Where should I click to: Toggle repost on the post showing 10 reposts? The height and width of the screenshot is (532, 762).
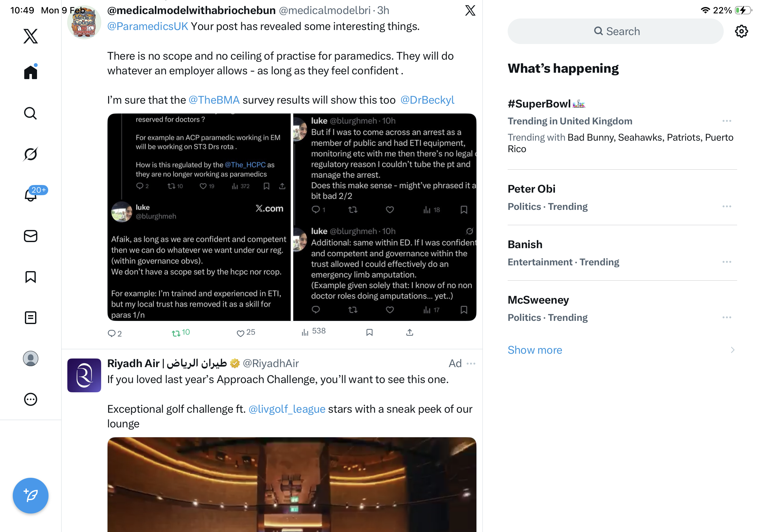click(x=181, y=333)
